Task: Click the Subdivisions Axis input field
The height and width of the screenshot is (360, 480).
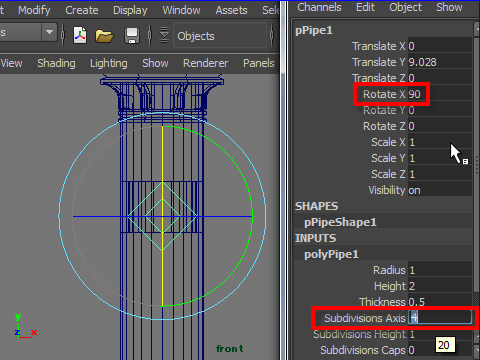Action: pyautogui.click(x=440, y=317)
